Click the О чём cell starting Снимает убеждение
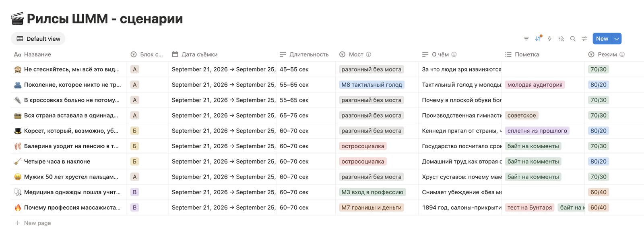The height and width of the screenshot is (245, 644). [x=460, y=192]
